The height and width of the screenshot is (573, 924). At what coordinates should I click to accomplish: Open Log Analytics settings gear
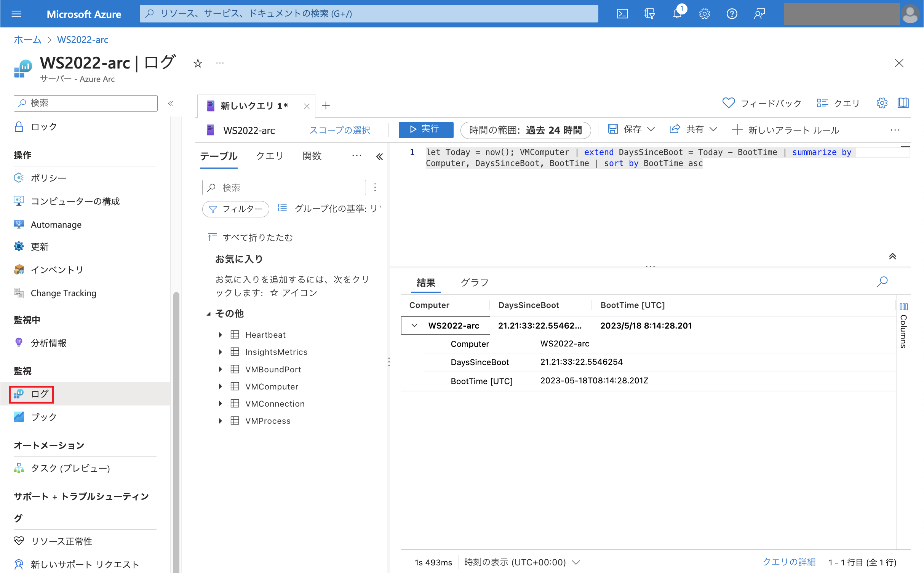(882, 103)
